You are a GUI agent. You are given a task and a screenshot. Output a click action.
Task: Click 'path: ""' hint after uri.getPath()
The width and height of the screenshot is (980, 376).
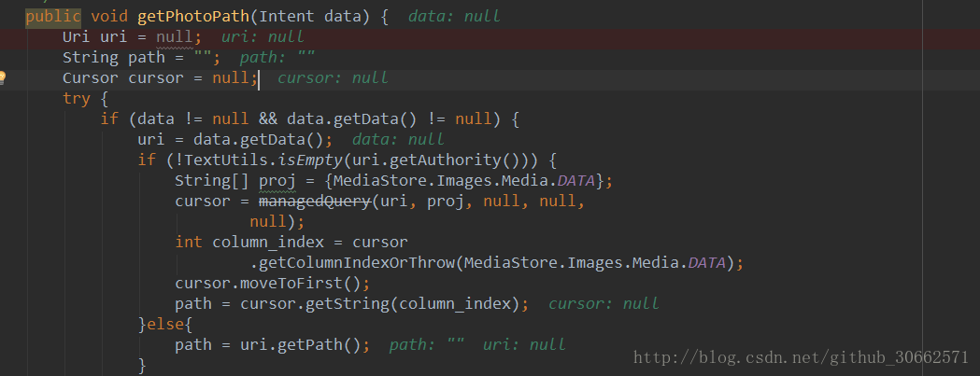click(426, 345)
